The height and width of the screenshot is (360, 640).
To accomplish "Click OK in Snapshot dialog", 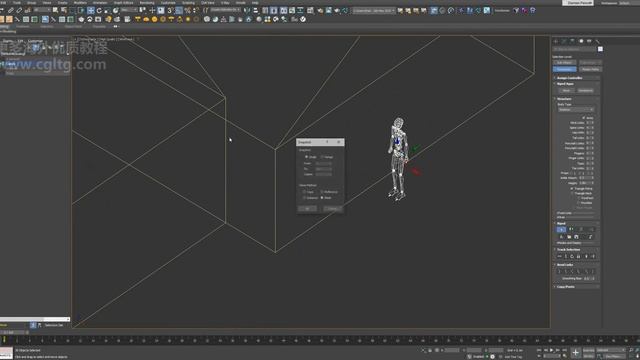I will point(307,209).
